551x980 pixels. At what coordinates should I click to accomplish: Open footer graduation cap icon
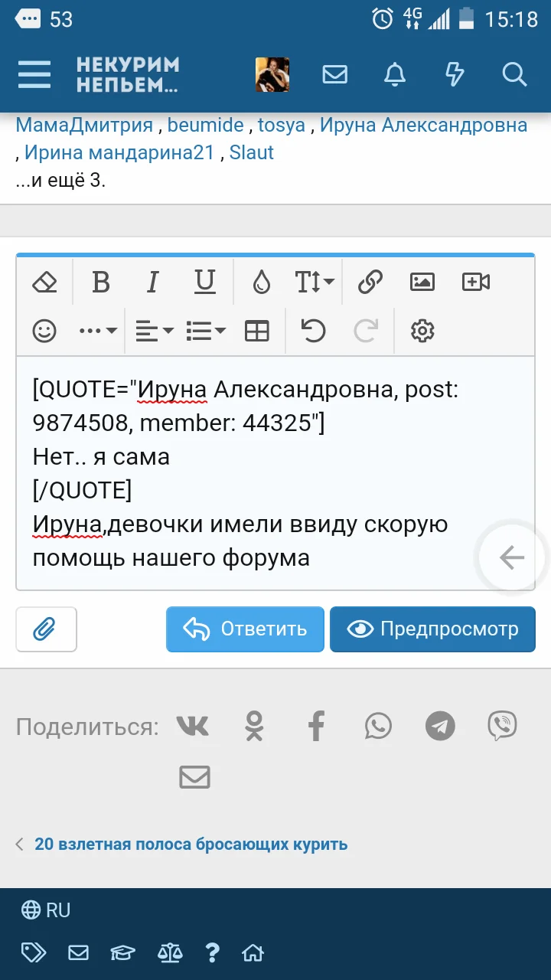coord(122,953)
